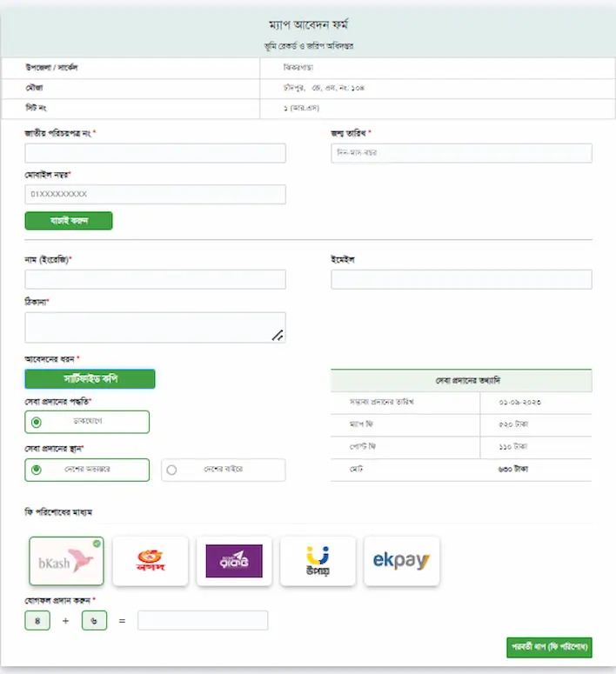Image resolution: width=616 pixels, height=674 pixels.
Task: Click the textarea resize handle icon
Action: click(x=278, y=336)
